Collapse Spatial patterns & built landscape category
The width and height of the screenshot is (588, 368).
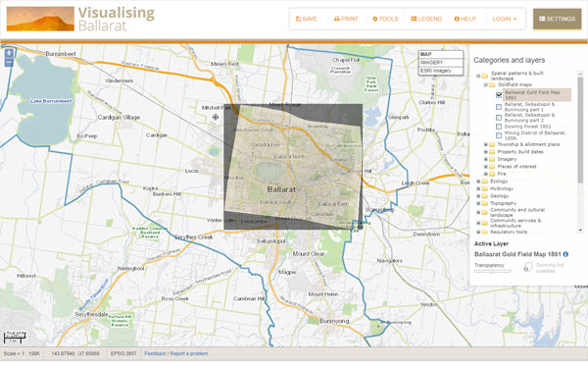click(478, 76)
